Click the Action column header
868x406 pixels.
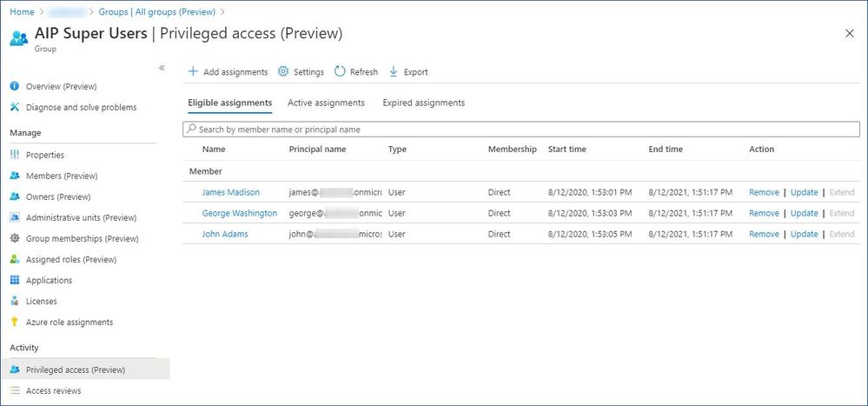tap(761, 149)
